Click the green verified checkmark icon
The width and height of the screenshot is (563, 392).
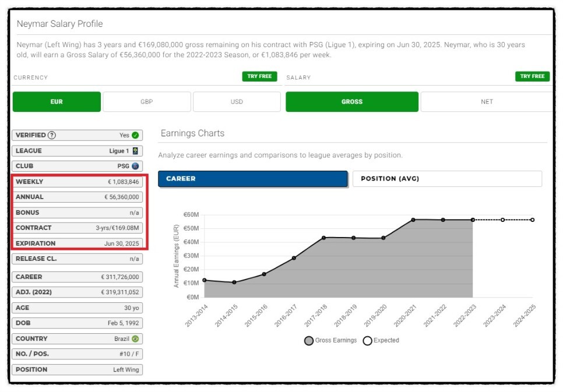[135, 135]
